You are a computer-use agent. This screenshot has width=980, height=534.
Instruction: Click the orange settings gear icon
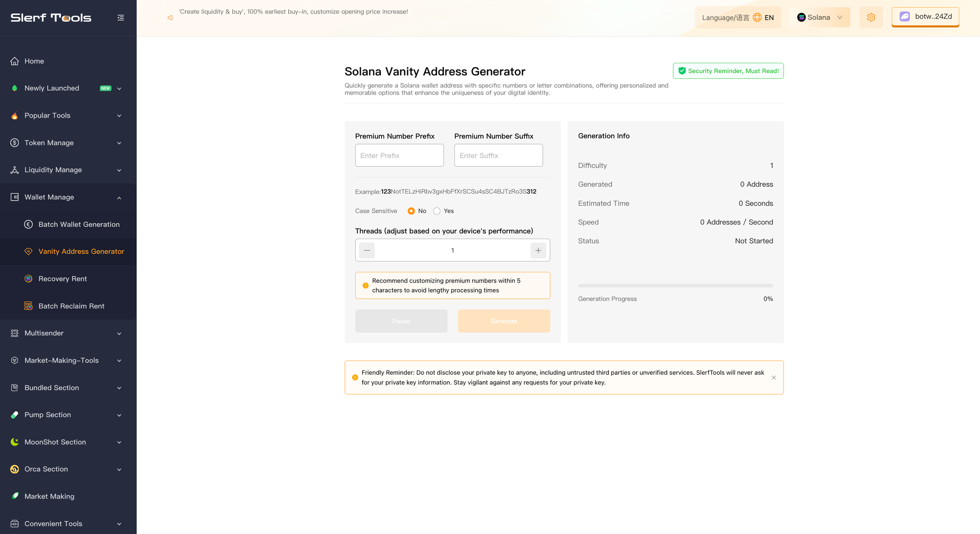tap(871, 18)
